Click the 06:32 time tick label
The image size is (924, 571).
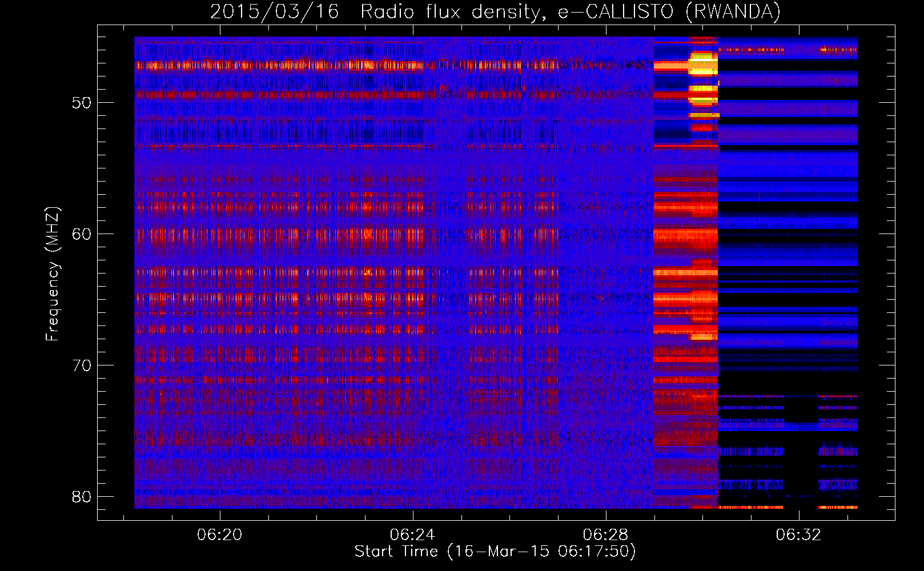pyautogui.click(x=798, y=534)
